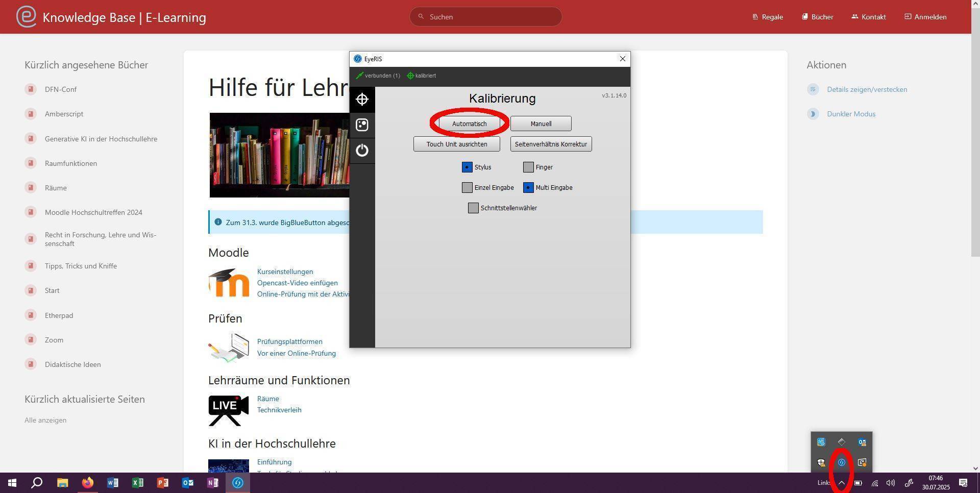Open the Kurseinstellungen link under Moodle
This screenshot has width=980, height=493.
click(285, 272)
